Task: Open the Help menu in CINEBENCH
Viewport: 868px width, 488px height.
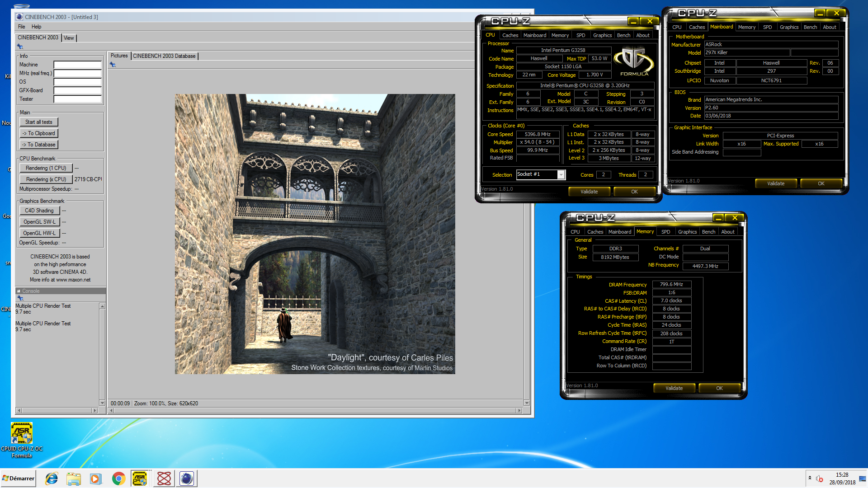Action: [x=37, y=27]
